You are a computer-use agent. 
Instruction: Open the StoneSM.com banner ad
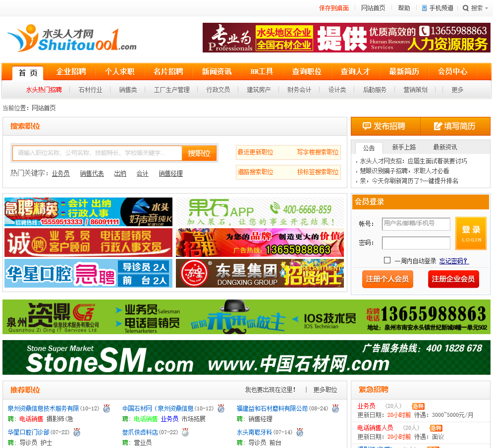247,357
